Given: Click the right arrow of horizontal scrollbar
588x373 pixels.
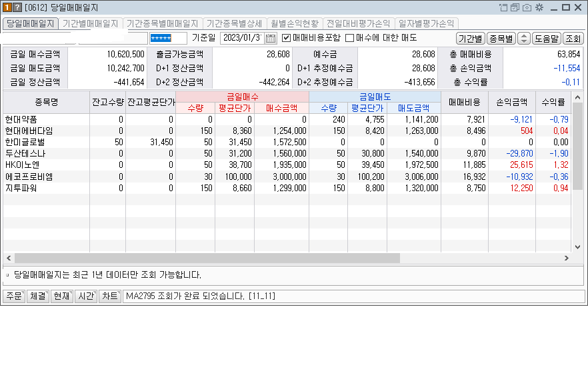Looking at the screenshot, I should (x=567, y=258).
